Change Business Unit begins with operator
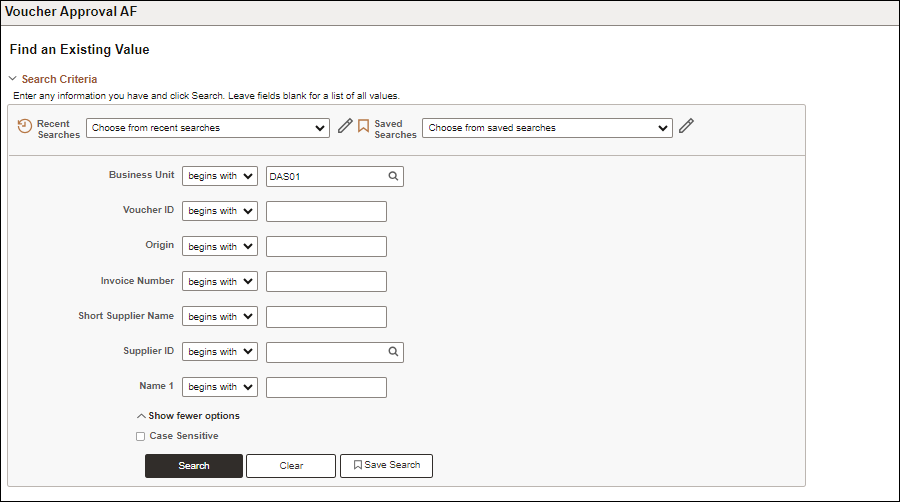Image resolution: width=900 pixels, height=502 pixels. pos(220,176)
